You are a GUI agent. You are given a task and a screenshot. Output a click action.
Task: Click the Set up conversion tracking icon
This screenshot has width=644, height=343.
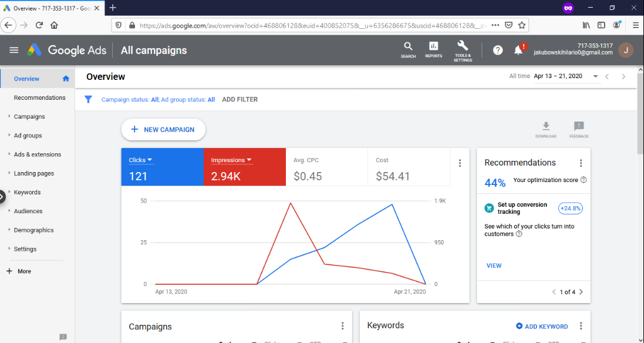coord(489,209)
